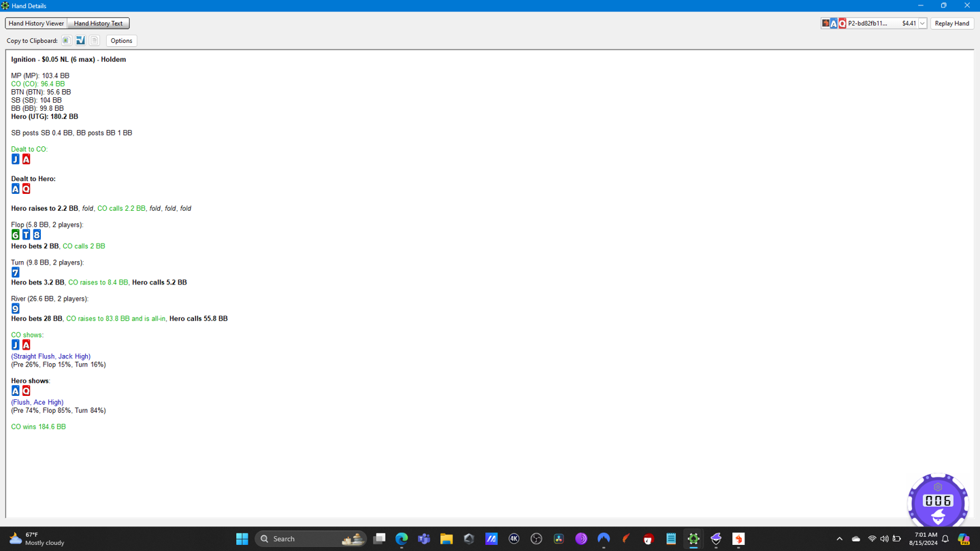This screenshot has width=980, height=551.
Task: Switch to Hand History Viewer tab
Action: [36, 23]
